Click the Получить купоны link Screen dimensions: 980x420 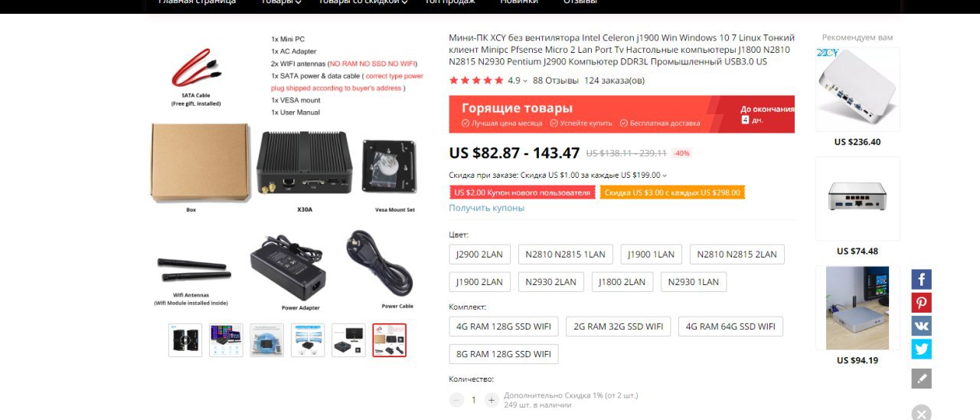pos(486,208)
